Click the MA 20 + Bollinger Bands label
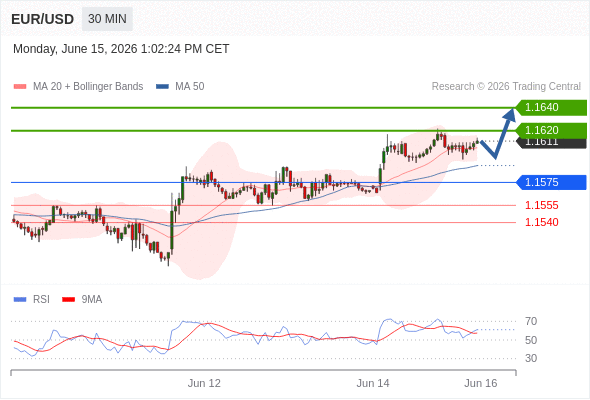The width and height of the screenshot is (590, 400). 88,87
